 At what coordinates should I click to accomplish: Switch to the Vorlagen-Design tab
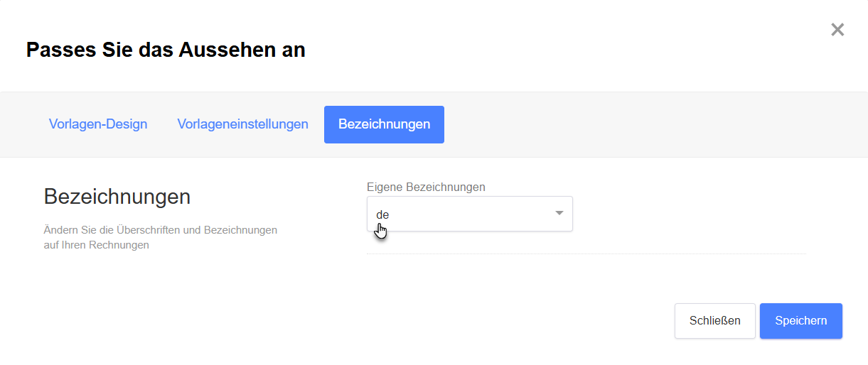coord(98,124)
